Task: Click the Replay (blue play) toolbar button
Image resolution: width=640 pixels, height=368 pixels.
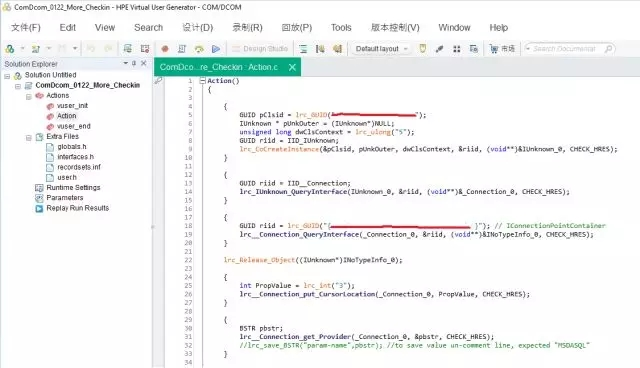Action: tap(216, 49)
